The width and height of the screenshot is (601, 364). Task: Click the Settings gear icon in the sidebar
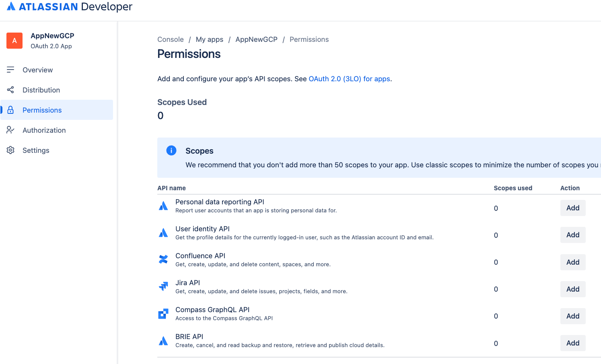click(11, 150)
